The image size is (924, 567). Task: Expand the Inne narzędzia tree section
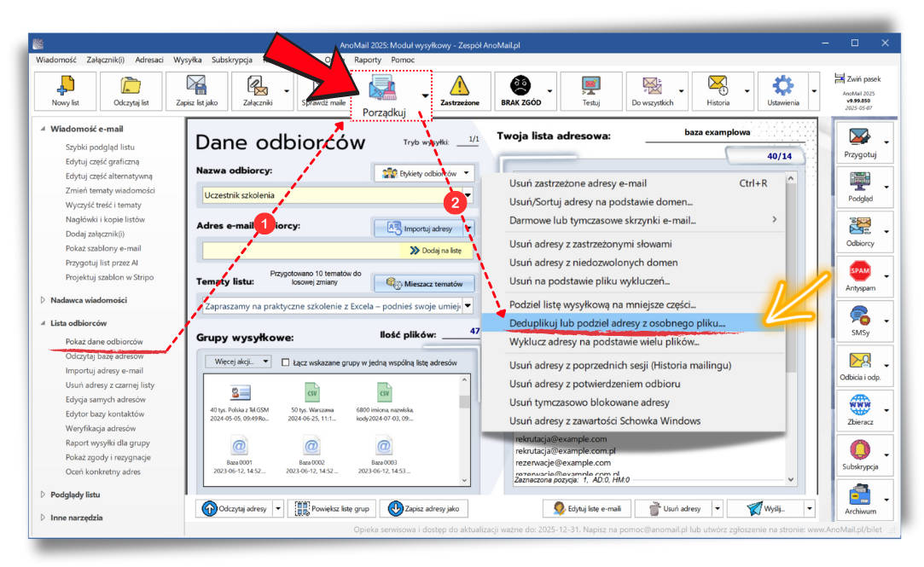43,518
